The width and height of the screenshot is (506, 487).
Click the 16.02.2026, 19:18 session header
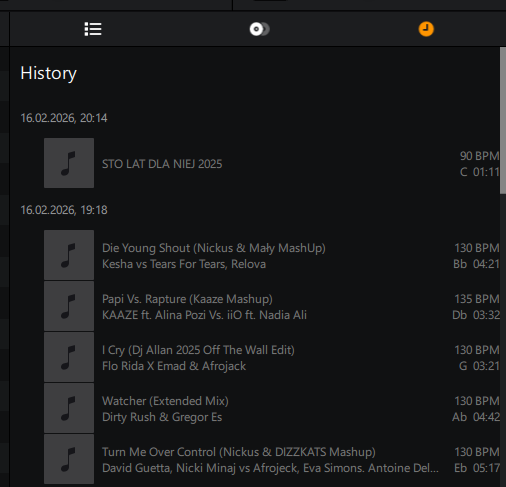pyautogui.click(x=64, y=210)
